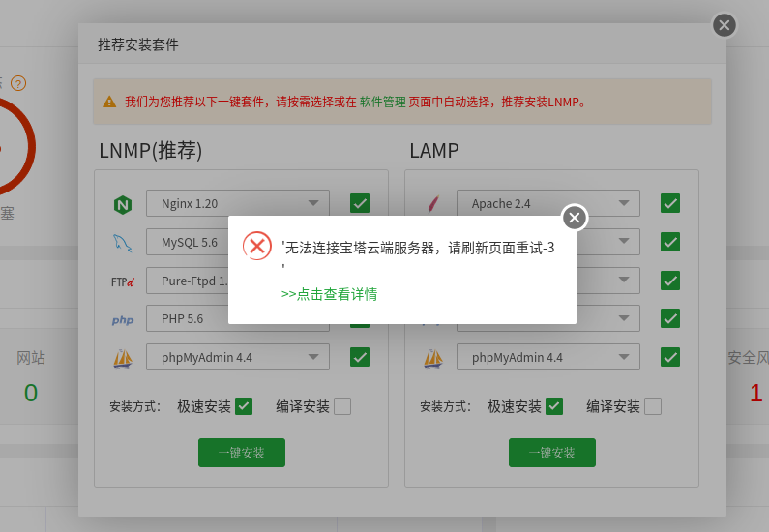Click the orange question mark help icon

click(x=18, y=83)
